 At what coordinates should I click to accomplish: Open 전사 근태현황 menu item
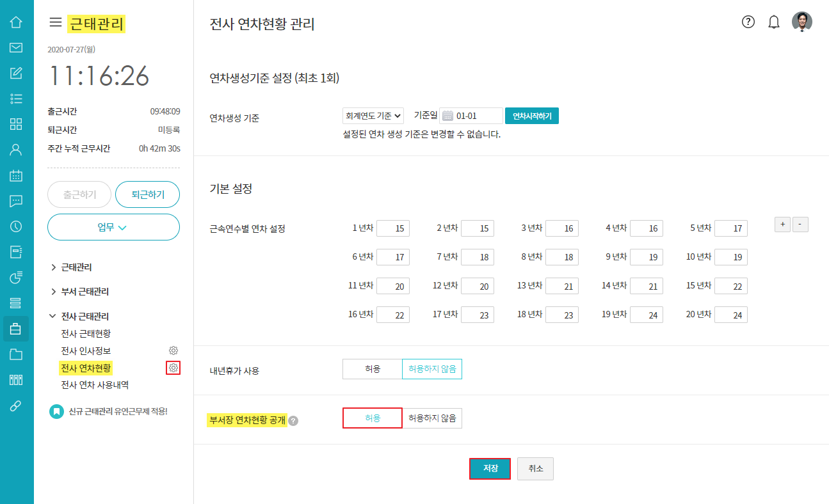click(86, 333)
